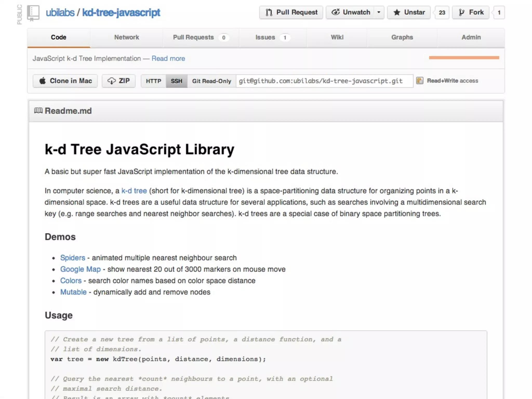Click the Pull Request button

291,12
